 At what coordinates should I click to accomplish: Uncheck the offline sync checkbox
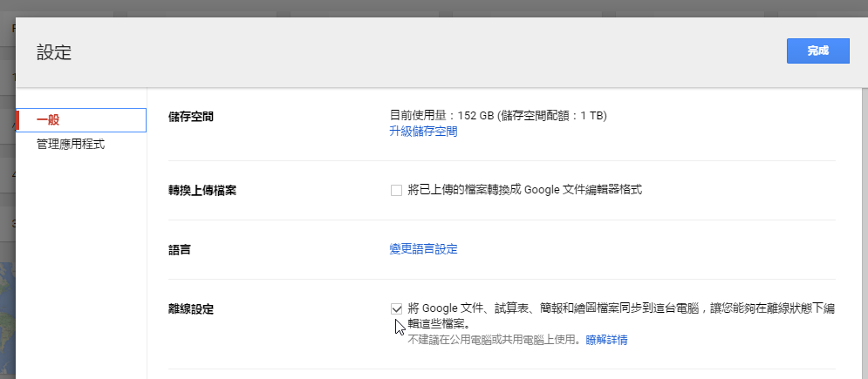click(x=397, y=308)
